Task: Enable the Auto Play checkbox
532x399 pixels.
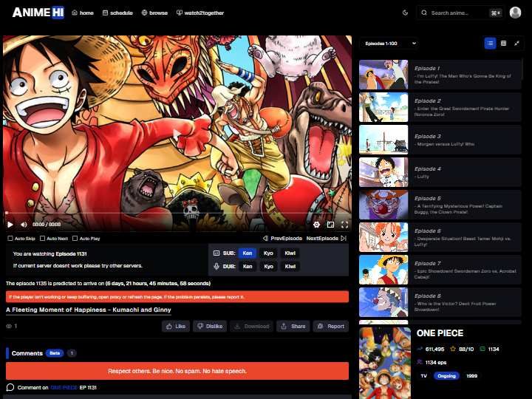Action: tap(75, 239)
